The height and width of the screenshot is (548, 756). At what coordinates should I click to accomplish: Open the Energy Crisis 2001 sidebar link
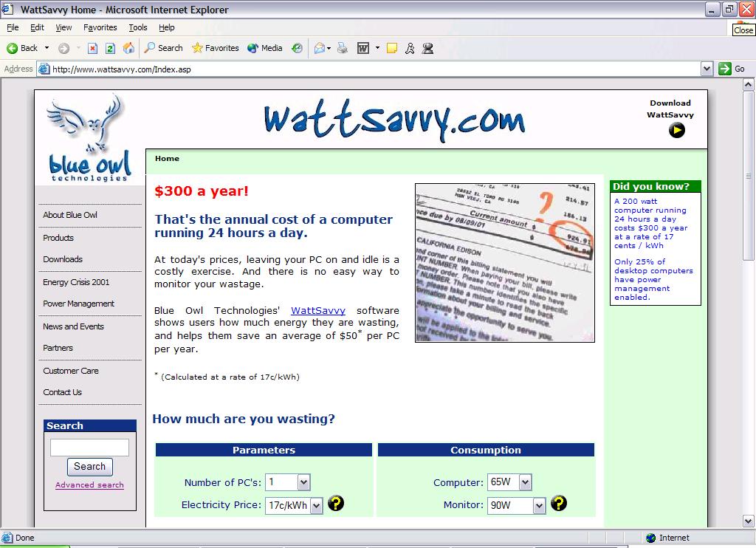point(76,282)
